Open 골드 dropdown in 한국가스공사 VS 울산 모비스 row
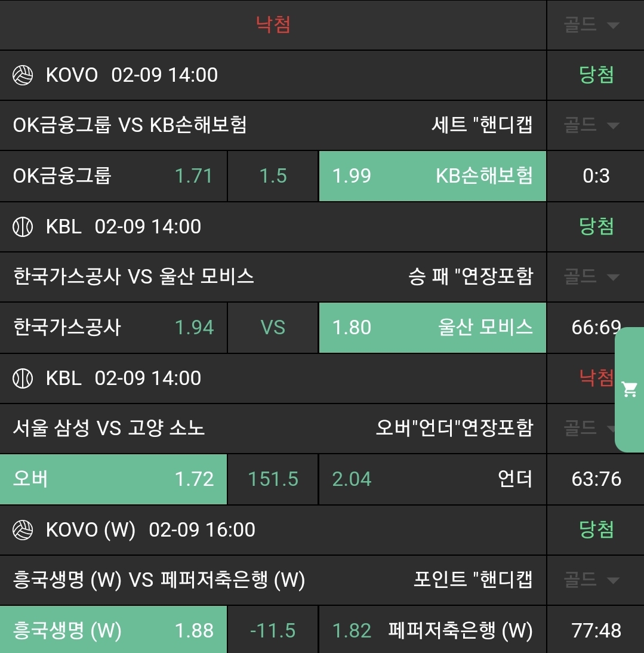644x653 pixels. (x=591, y=277)
